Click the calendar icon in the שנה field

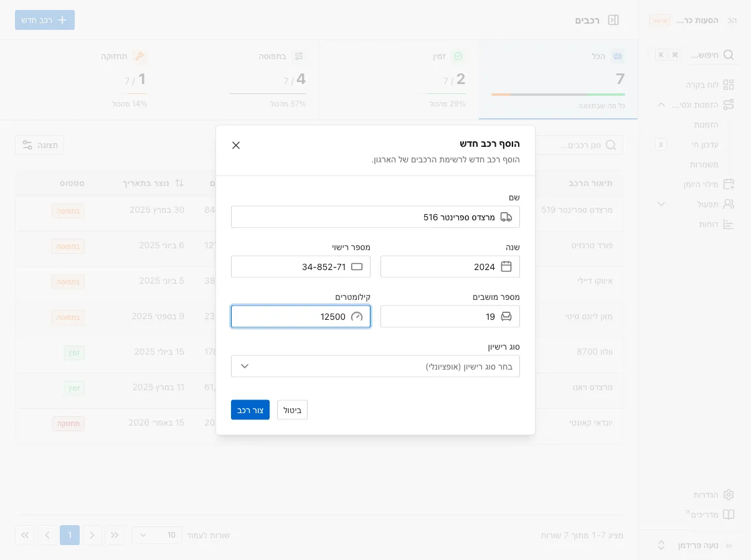506,267
